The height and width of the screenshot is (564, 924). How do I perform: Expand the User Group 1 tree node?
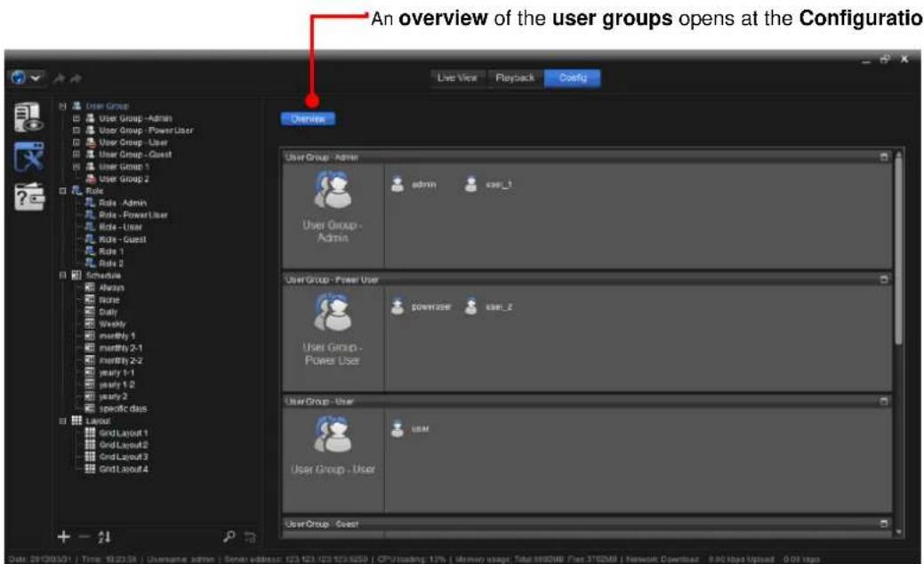[x=76, y=166]
